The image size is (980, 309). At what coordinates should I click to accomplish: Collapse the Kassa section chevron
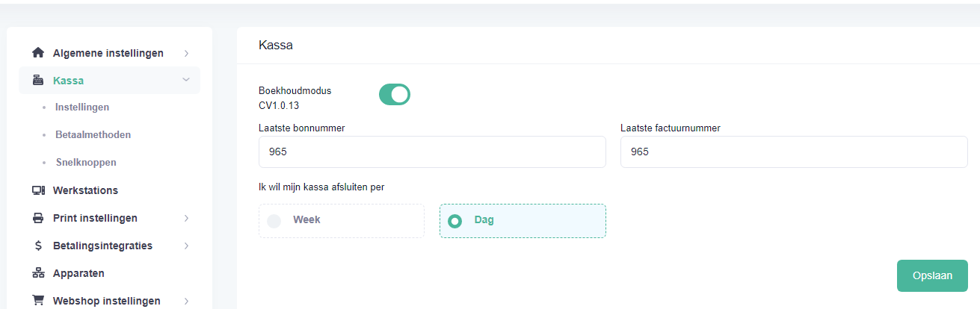pyautogui.click(x=186, y=80)
